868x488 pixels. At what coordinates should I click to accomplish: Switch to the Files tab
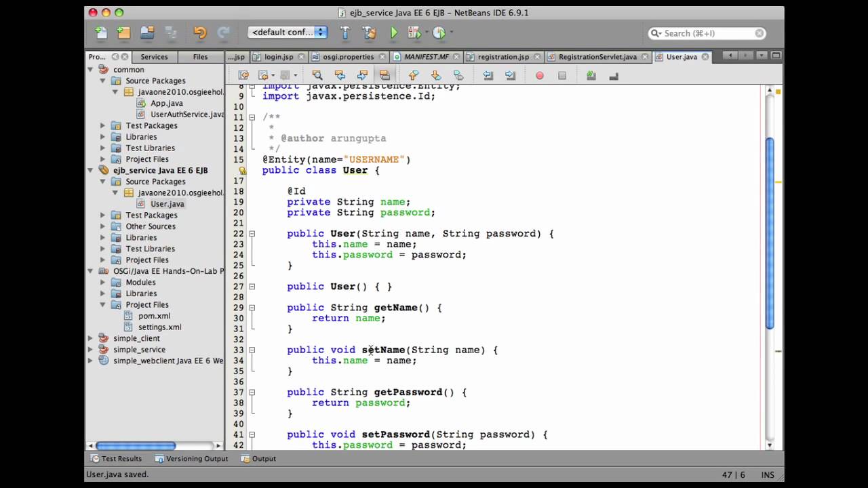click(200, 57)
